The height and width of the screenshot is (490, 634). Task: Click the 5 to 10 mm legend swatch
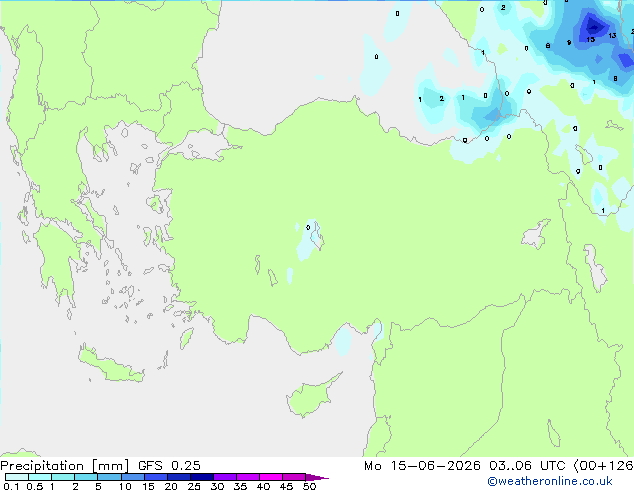tap(109, 477)
